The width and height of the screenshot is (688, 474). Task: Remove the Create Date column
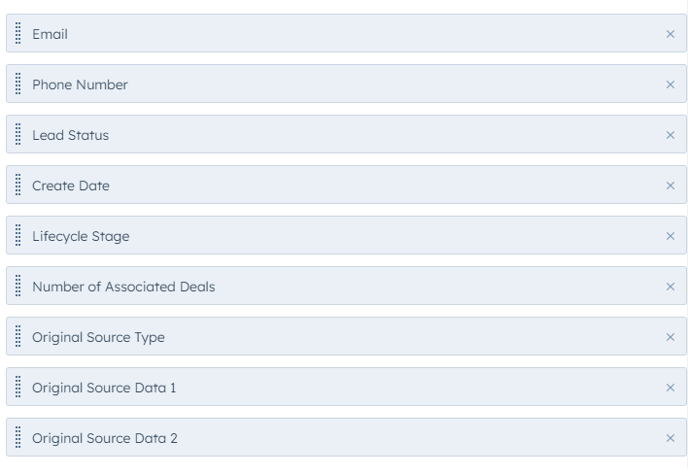[x=670, y=185]
